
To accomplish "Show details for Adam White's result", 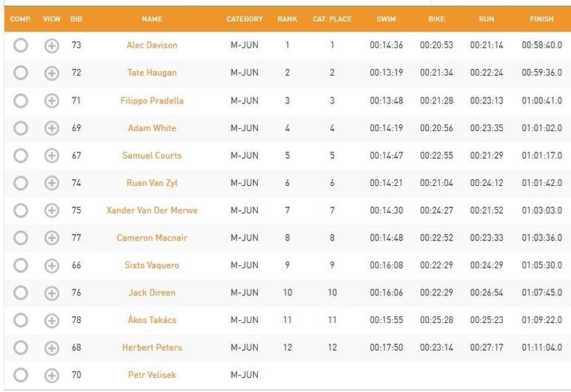I will pyautogui.click(x=52, y=128).
